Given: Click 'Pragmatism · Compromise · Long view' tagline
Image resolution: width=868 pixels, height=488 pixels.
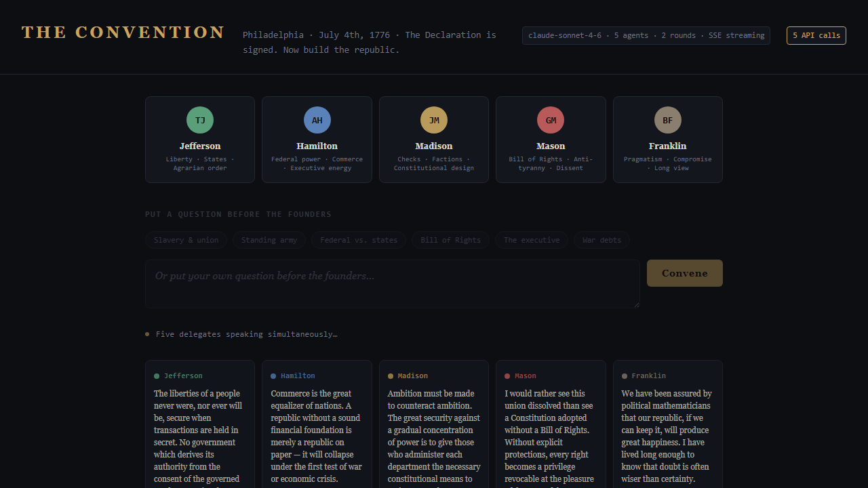Looking at the screenshot, I should coord(668,163).
